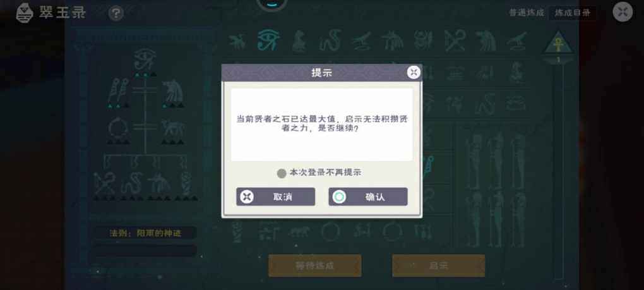The height and width of the screenshot is (290, 644).
Task: Click the 法则：阳用的神迹 label
Action: [x=145, y=233]
